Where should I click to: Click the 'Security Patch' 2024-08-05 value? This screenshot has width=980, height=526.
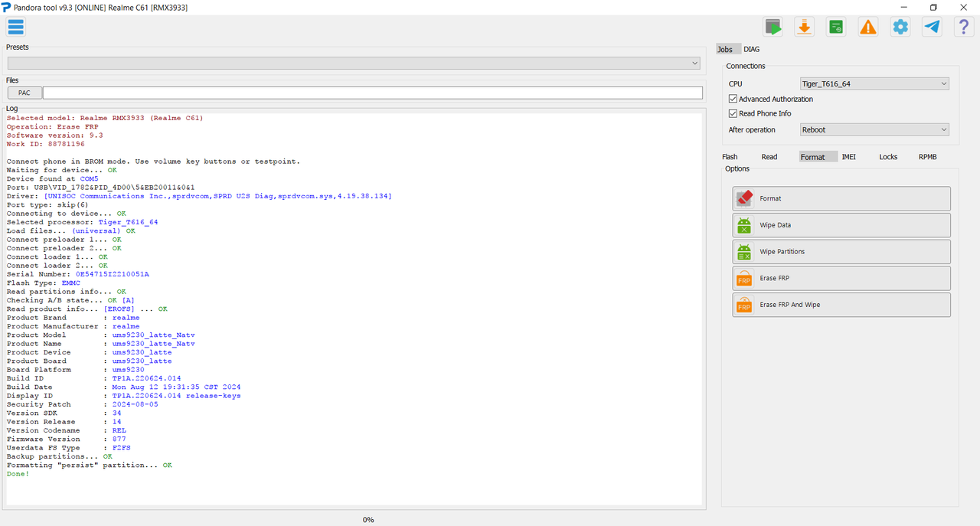click(x=136, y=404)
